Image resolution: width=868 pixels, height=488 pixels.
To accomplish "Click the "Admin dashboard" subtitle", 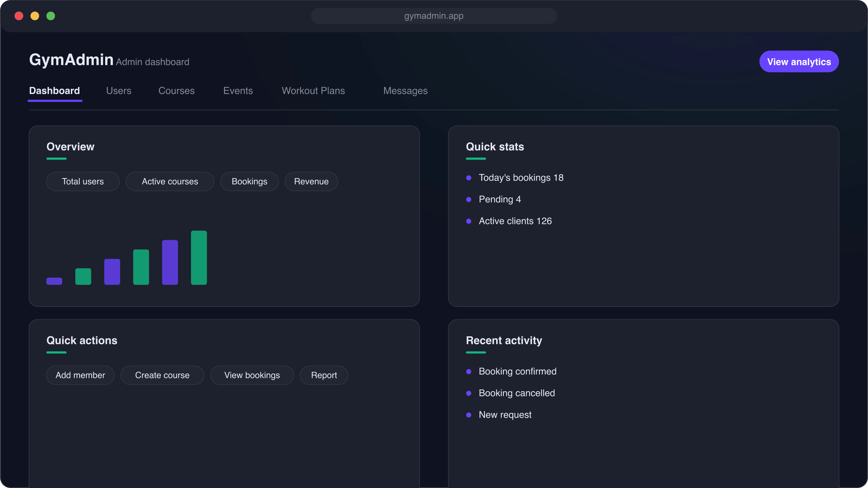I will click(x=152, y=62).
